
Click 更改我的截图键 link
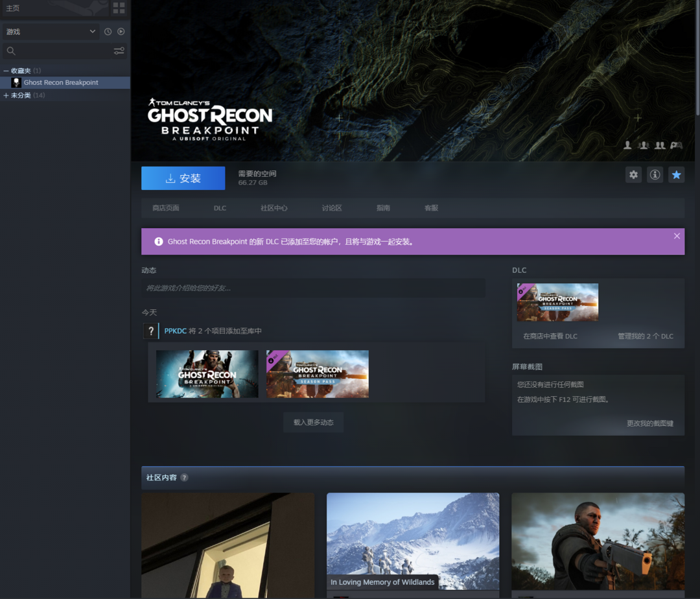click(650, 423)
